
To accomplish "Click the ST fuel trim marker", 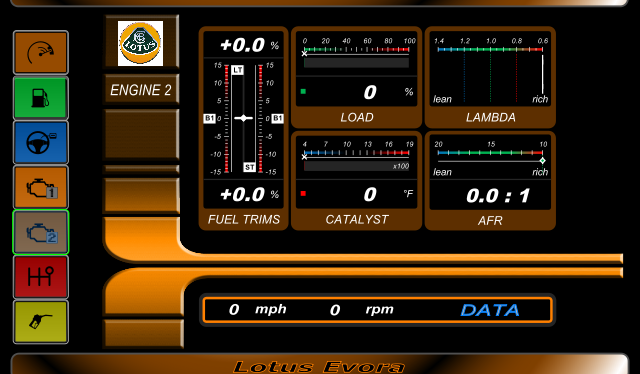I will click(249, 167).
